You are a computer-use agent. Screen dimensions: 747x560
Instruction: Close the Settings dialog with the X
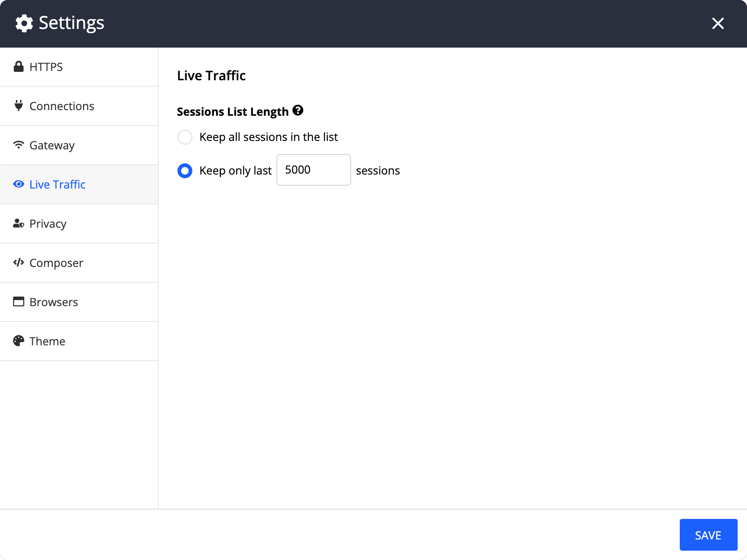[x=718, y=23]
